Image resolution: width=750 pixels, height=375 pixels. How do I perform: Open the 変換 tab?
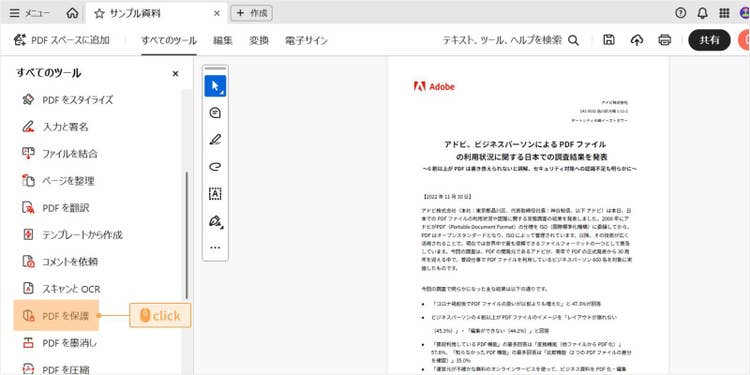pos(259,40)
